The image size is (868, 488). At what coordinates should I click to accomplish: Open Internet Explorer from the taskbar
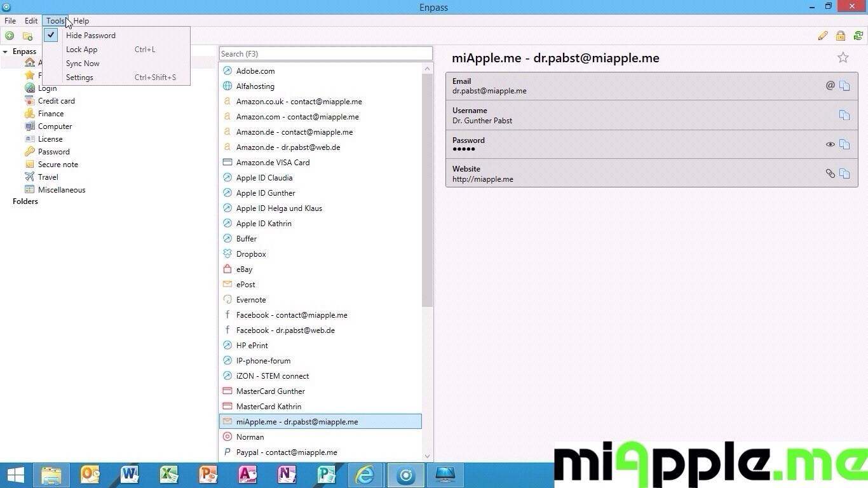click(365, 475)
